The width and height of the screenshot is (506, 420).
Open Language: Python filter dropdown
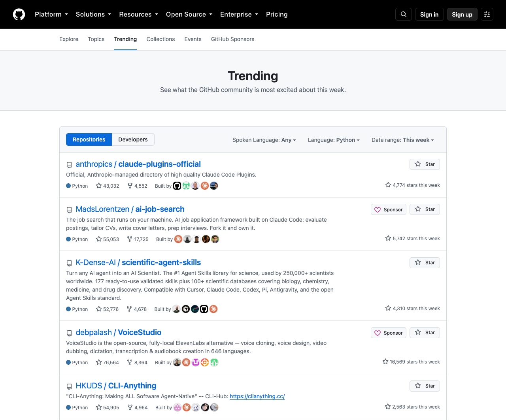point(334,140)
